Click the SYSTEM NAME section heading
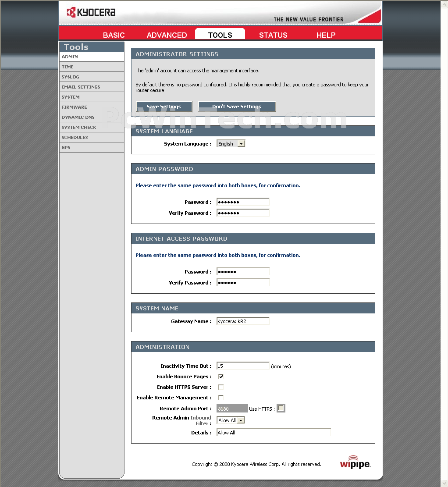Screen dimensions: 448x487 pyautogui.click(x=157, y=309)
